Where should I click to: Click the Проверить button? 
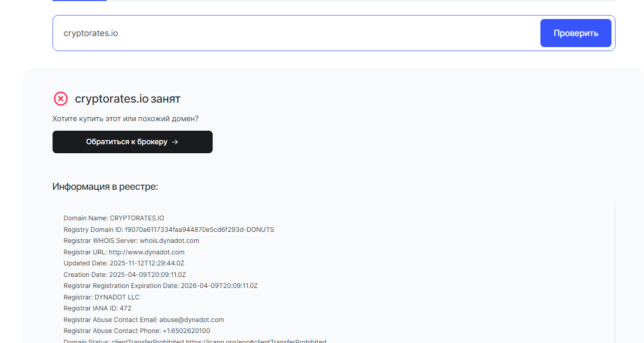click(x=575, y=33)
